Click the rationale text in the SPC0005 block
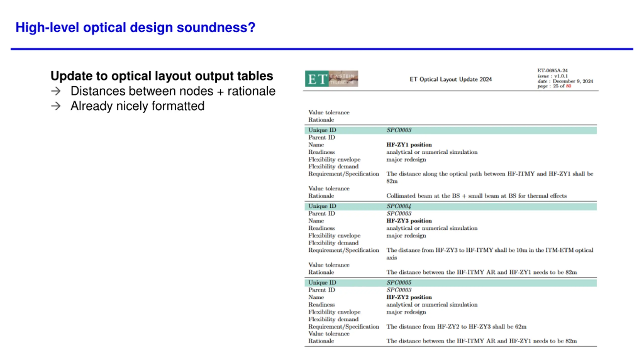This screenshot has height=362, width=644. [481, 341]
